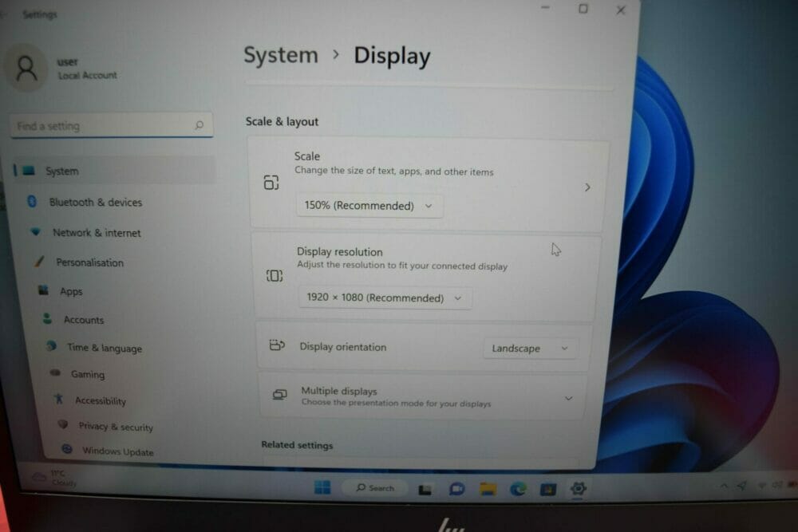Open Time & language settings

point(105,348)
